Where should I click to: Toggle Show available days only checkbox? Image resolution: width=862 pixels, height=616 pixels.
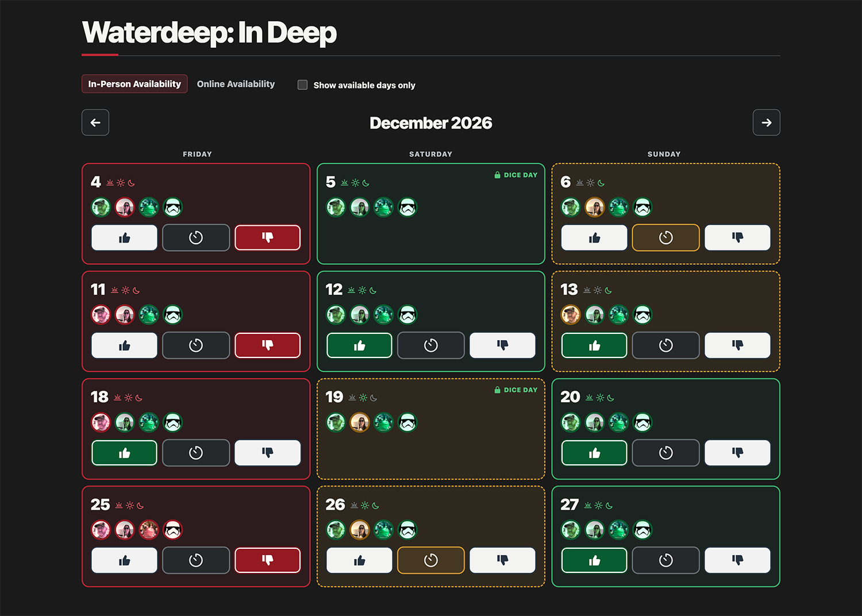coord(302,85)
